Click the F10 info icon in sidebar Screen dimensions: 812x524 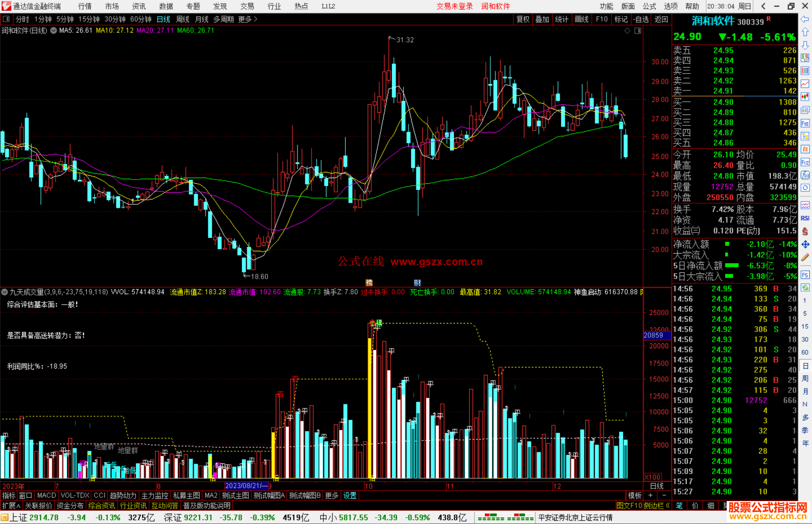tap(805, 123)
